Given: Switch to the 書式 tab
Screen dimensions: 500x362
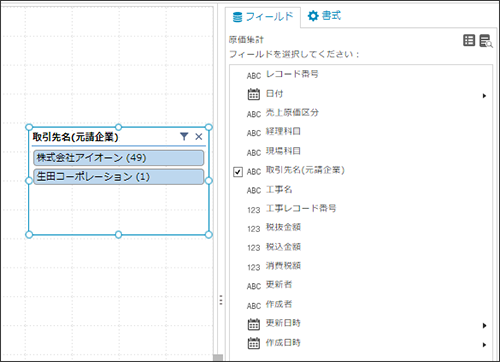Looking at the screenshot, I should (324, 16).
